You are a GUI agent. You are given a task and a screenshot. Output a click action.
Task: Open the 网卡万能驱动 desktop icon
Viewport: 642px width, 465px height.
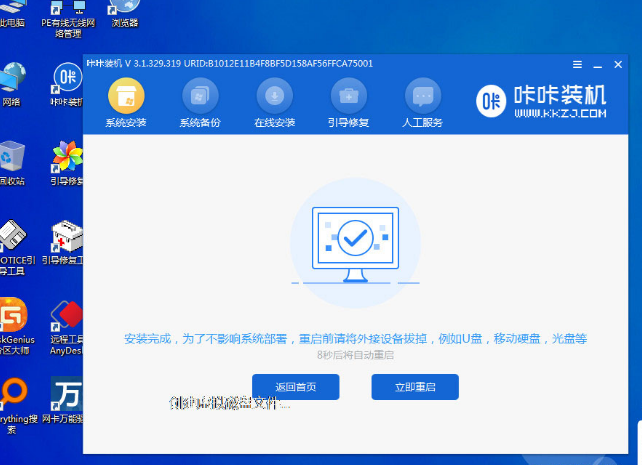(66, 400)
